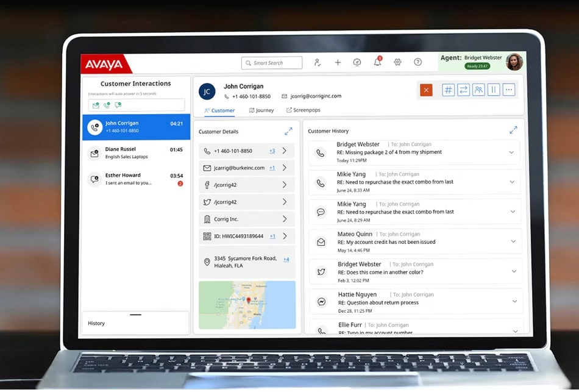Click the JC avatar circle for John Corrigan
This screenshot has width=579, height=392.
click(207, 91)
